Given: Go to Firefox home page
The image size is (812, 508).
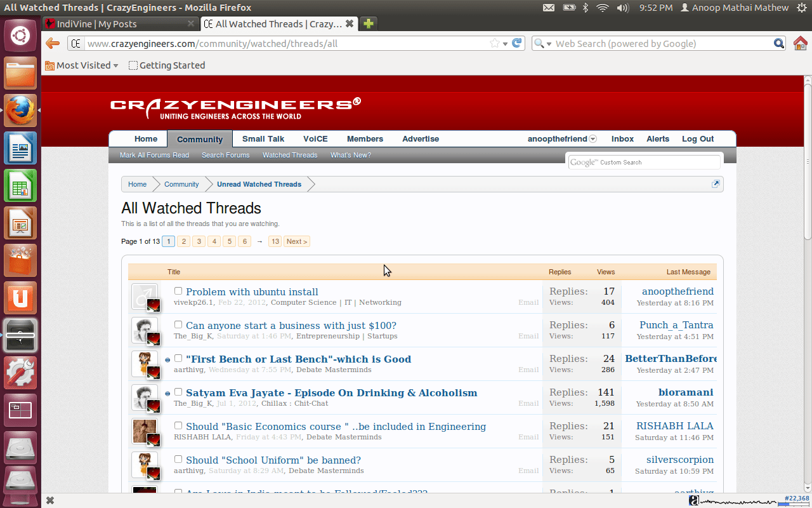Looking at the screenshot, I should 800,43.
